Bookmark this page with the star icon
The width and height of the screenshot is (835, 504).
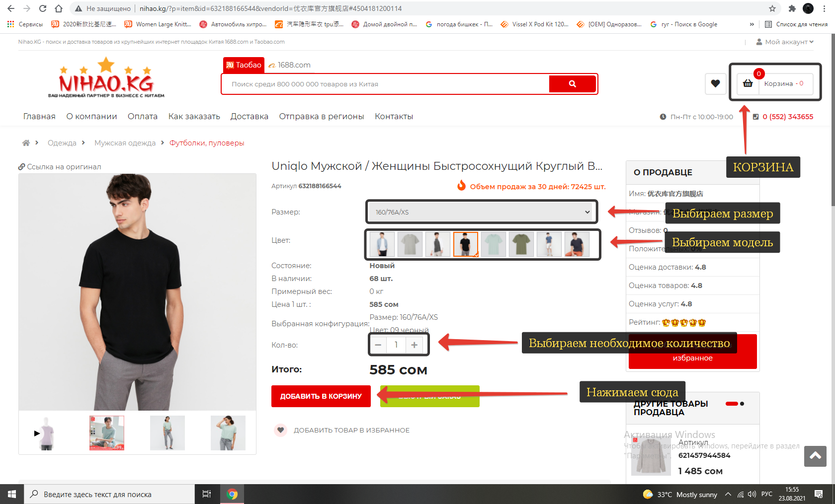click(x=772, y=8)
